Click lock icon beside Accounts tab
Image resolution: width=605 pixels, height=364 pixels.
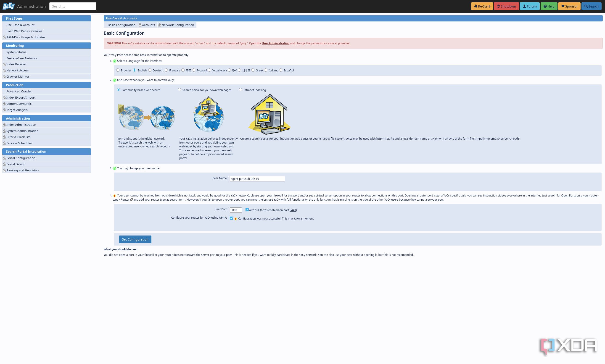140,25
